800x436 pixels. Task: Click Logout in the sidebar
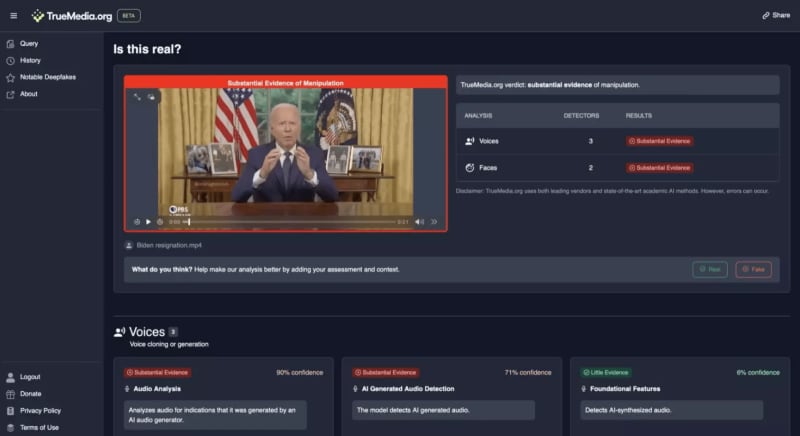tap(30, 377)
